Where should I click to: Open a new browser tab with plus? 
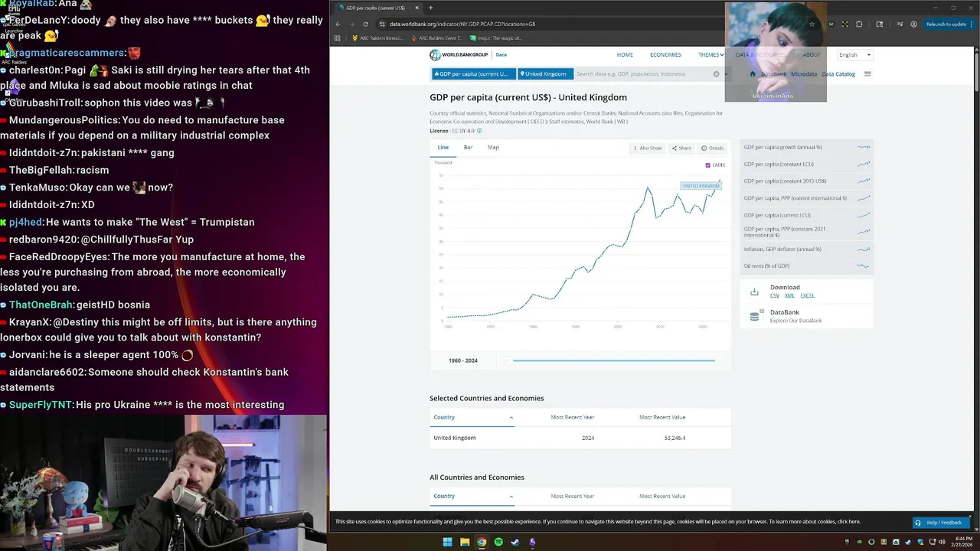pos(430,8)
